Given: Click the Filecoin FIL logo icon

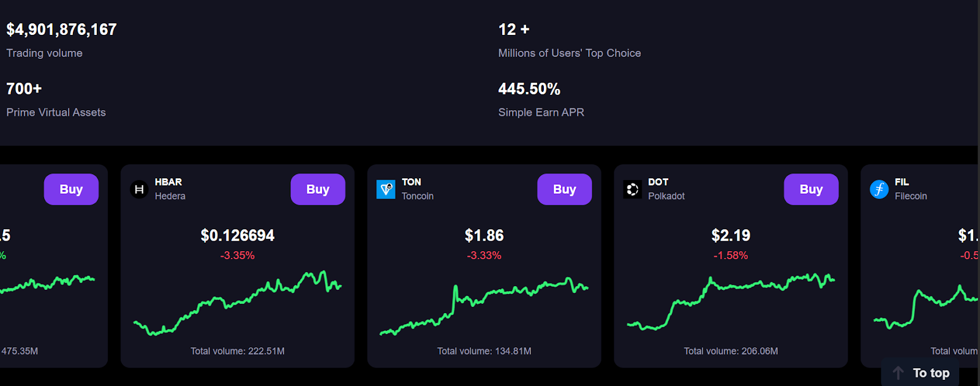Looking at the screenshot, I should tap(879, 189).
